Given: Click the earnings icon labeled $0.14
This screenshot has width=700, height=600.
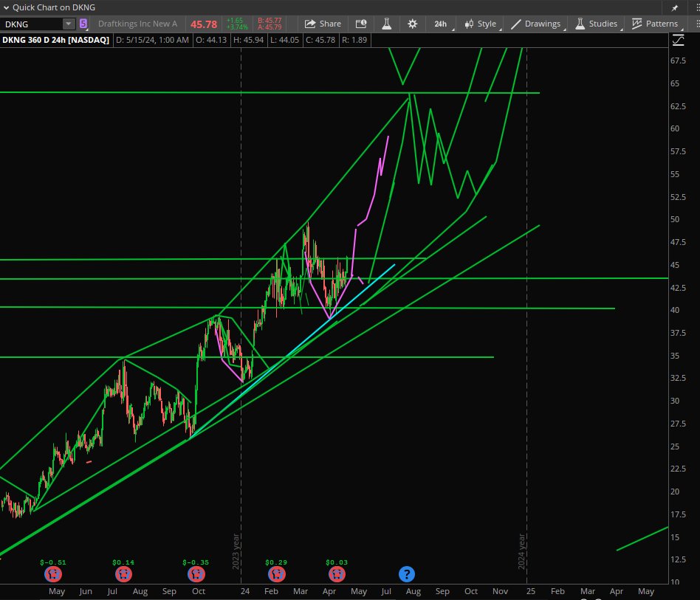Looking at the screenshot, I should point(123,574).
